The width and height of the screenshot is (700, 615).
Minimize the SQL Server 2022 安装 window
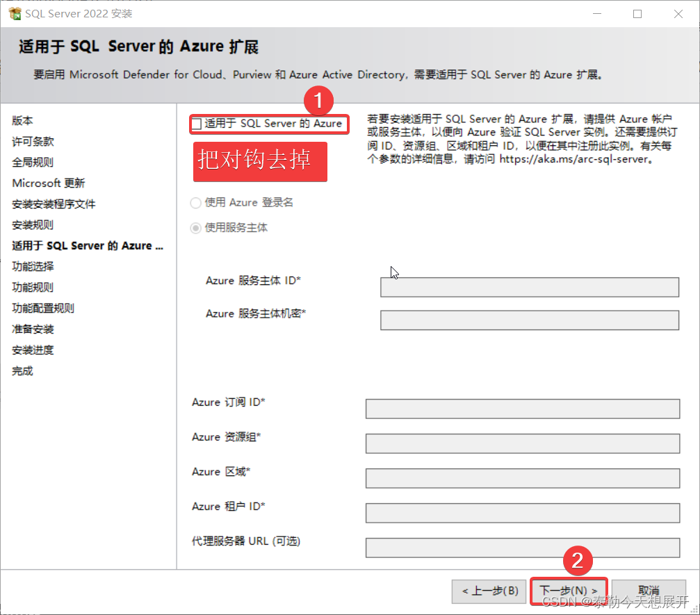597,14
